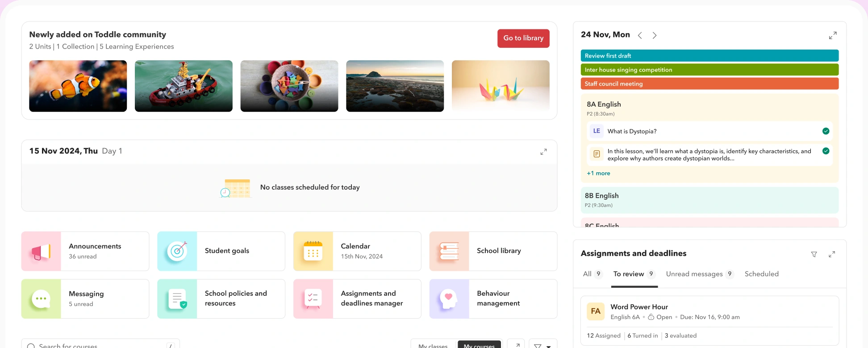Select the All tab
Screen dimensions: 868x348
tap(593, 274)
